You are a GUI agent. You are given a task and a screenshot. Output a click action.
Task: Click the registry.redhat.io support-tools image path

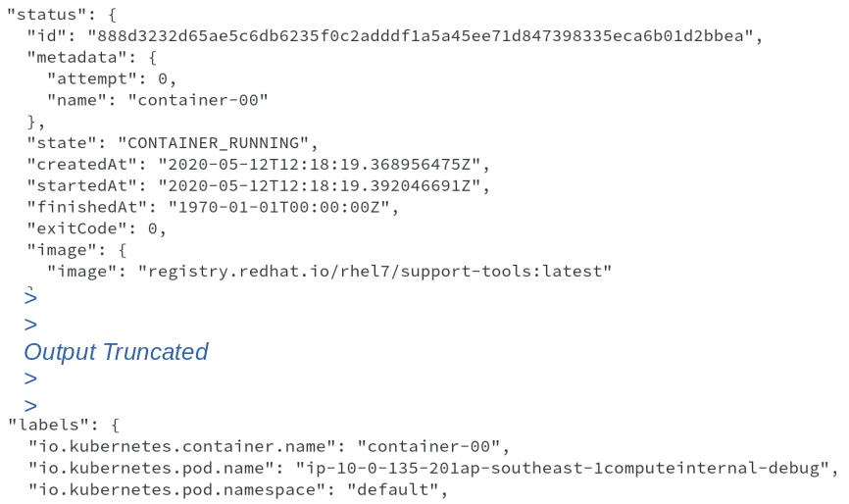(x=375, y=271)
